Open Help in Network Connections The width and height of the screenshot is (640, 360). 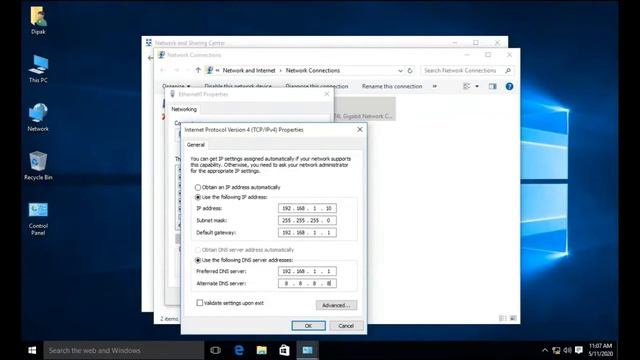(509, 86)
